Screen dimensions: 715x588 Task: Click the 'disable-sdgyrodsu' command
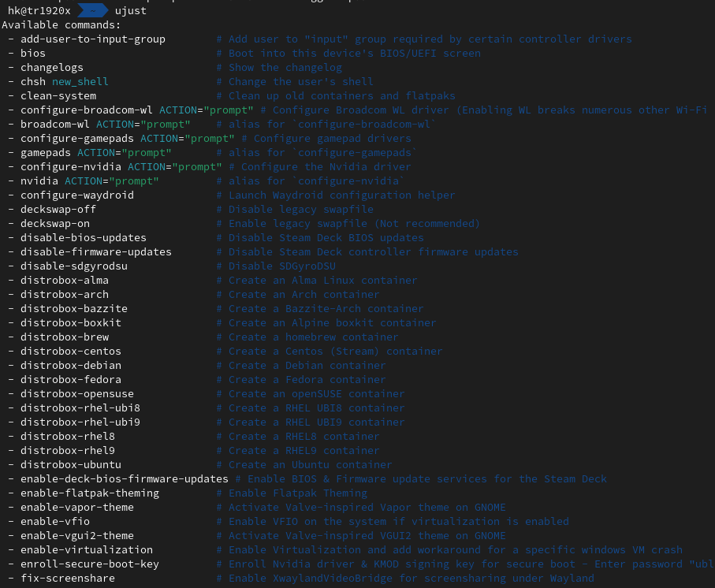tap(74, 266)
